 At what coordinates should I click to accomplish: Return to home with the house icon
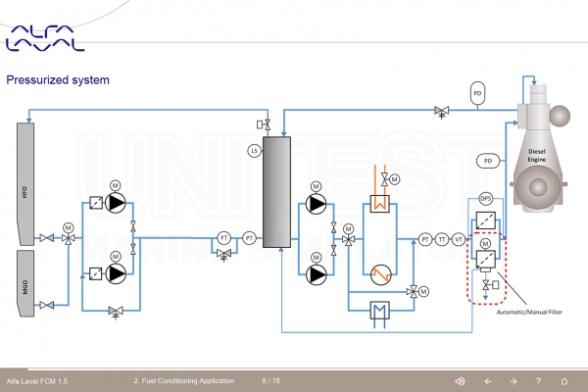[x=564, y=381]
